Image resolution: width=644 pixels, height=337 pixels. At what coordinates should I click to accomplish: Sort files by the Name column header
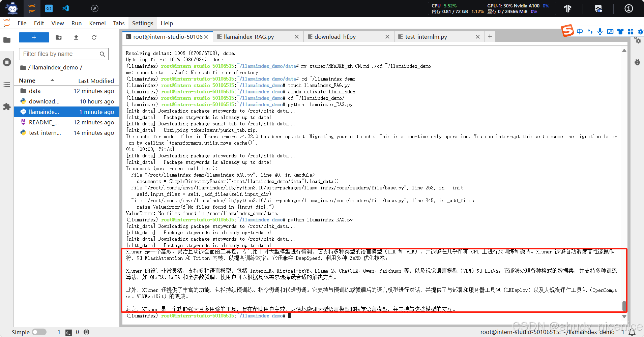pos(28,81)
